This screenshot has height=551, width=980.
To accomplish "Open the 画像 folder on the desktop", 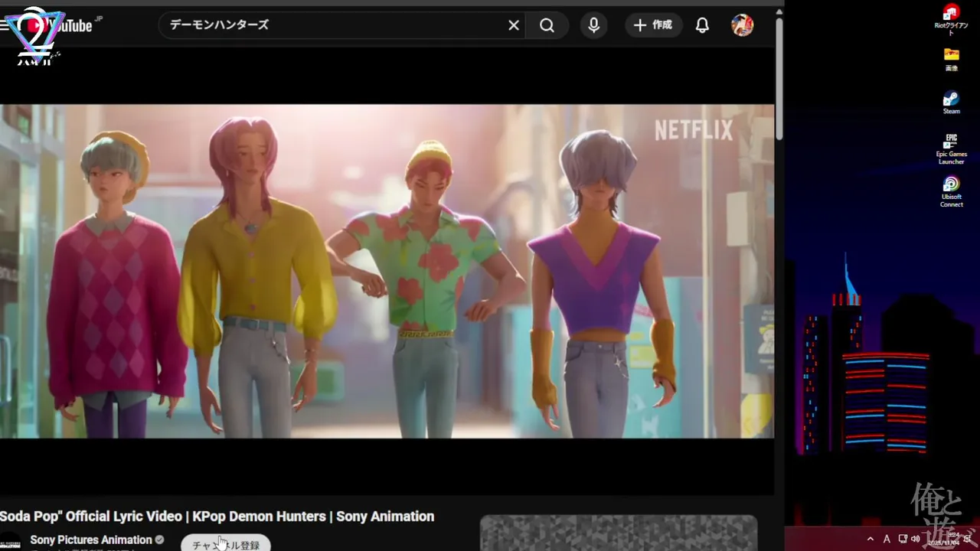I will (x=951, y=59).
